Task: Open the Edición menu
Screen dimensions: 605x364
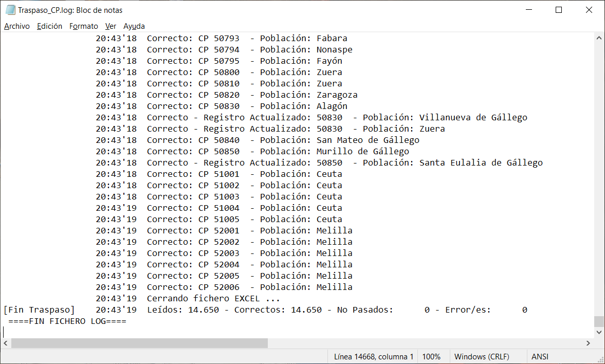Action: point(49,26)
